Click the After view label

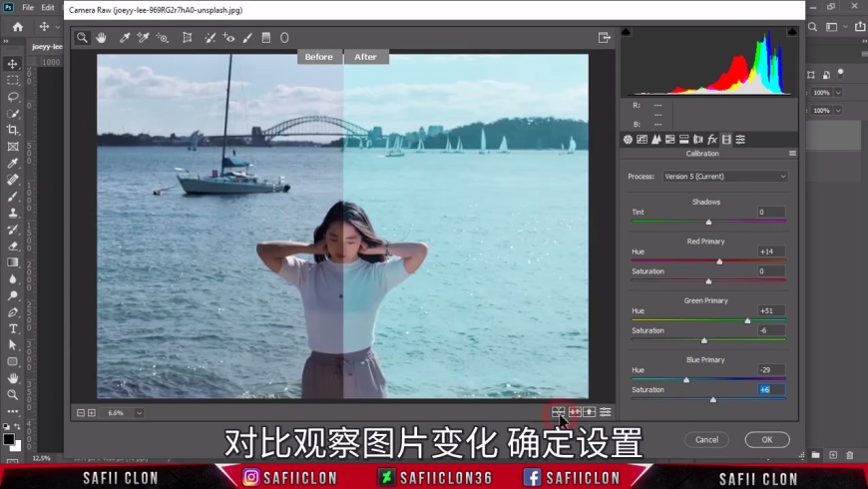tap(365, 57)
